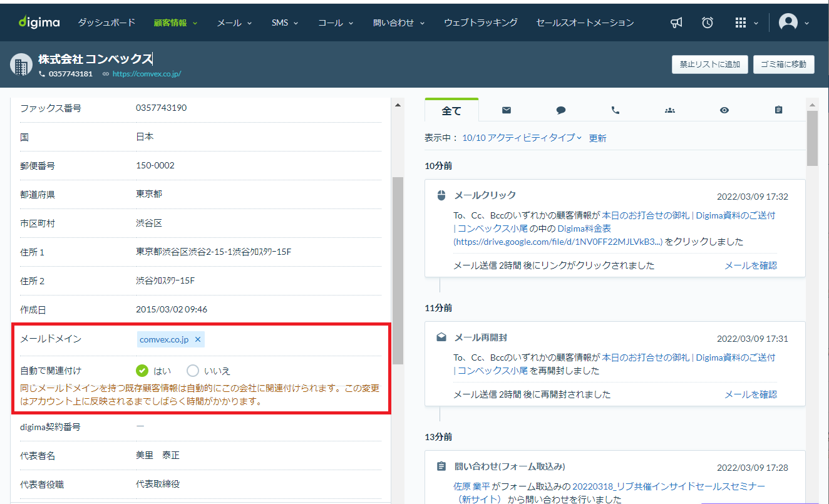Click the left panel scrollbar thumb
The height and width of the screenshot is (504, 829).
[398, 270]
